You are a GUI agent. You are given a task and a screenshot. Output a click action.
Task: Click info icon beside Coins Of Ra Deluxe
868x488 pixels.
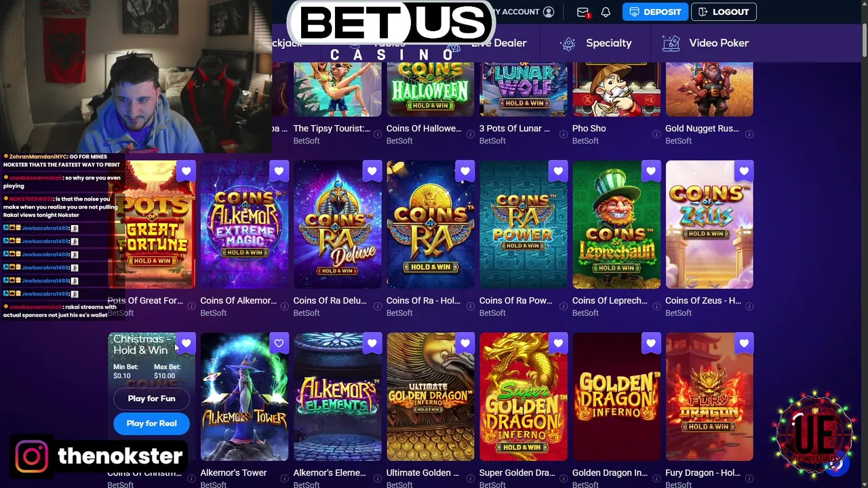tap(378, 306)
